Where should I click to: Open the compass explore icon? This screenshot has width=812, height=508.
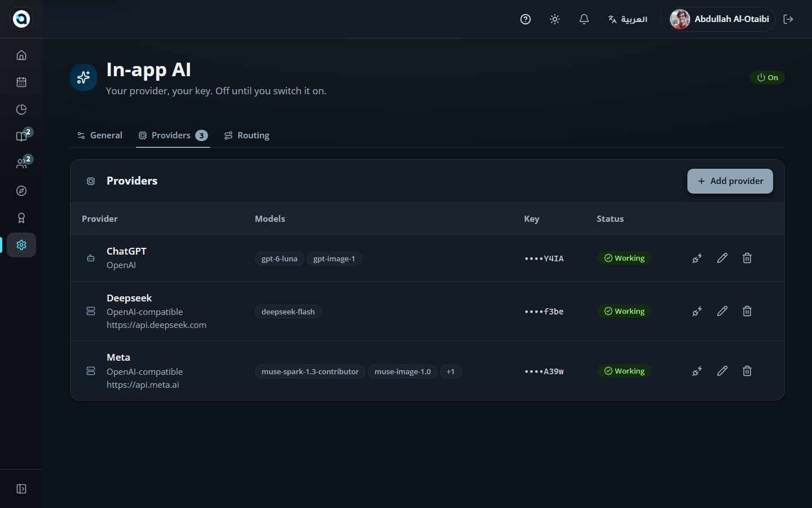point(21,191)
